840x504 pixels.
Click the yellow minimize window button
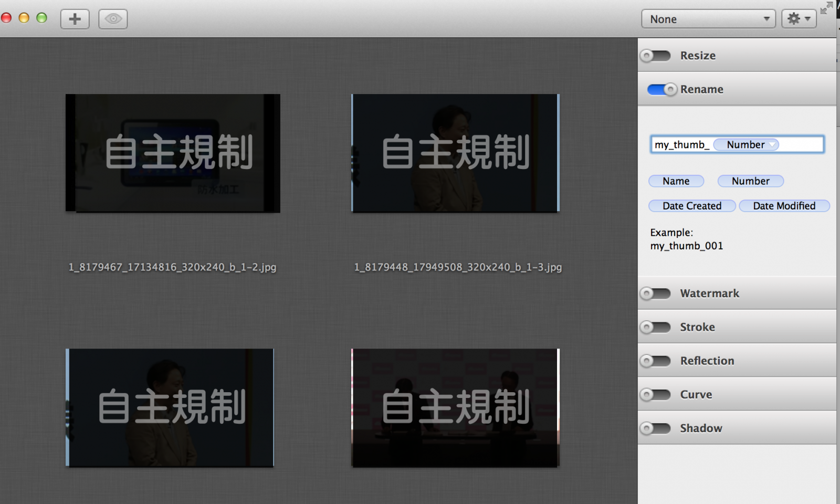coord(24,18)
